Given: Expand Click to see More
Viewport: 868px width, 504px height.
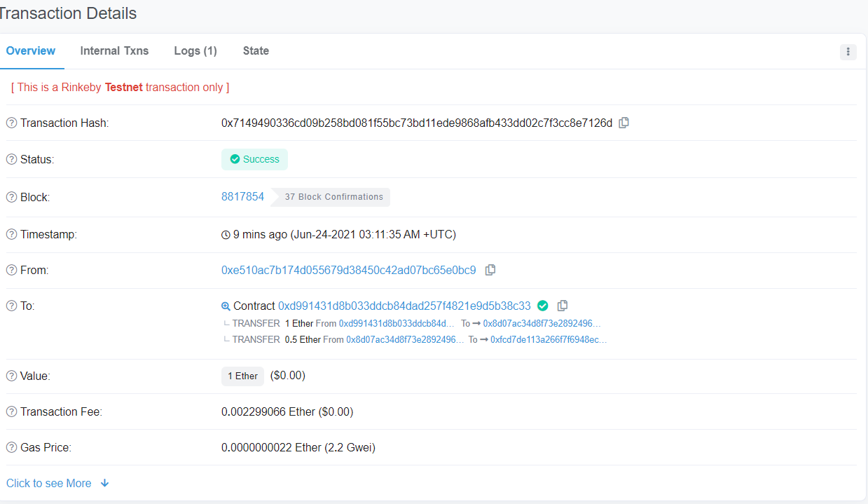Looking at the screenshot, I should pos(57,484).
